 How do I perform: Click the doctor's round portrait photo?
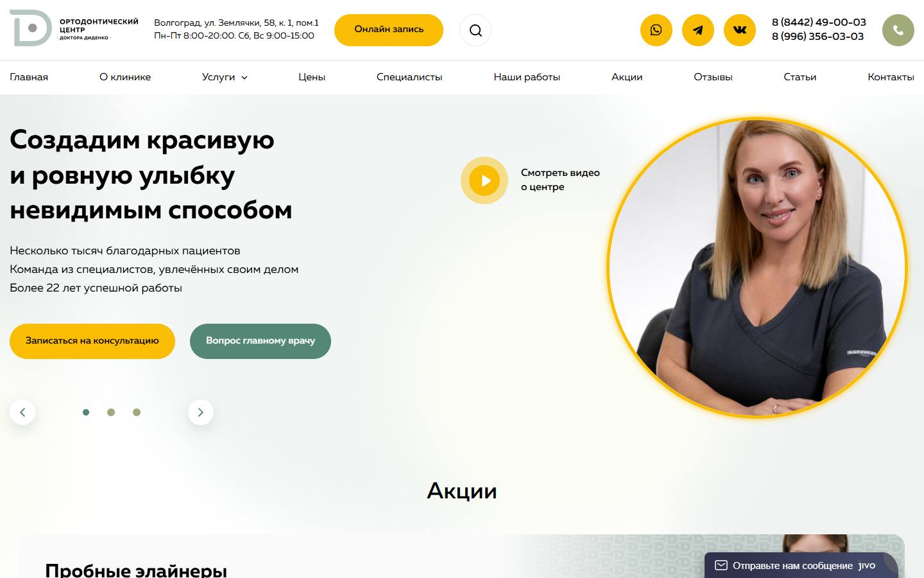click(757, 268)
